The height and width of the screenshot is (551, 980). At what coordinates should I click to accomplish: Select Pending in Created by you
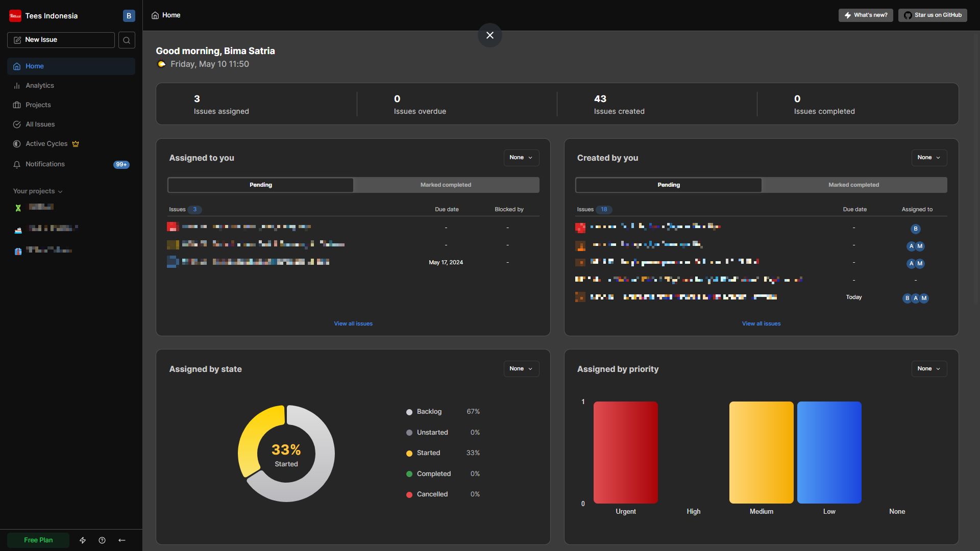point(668,185)
